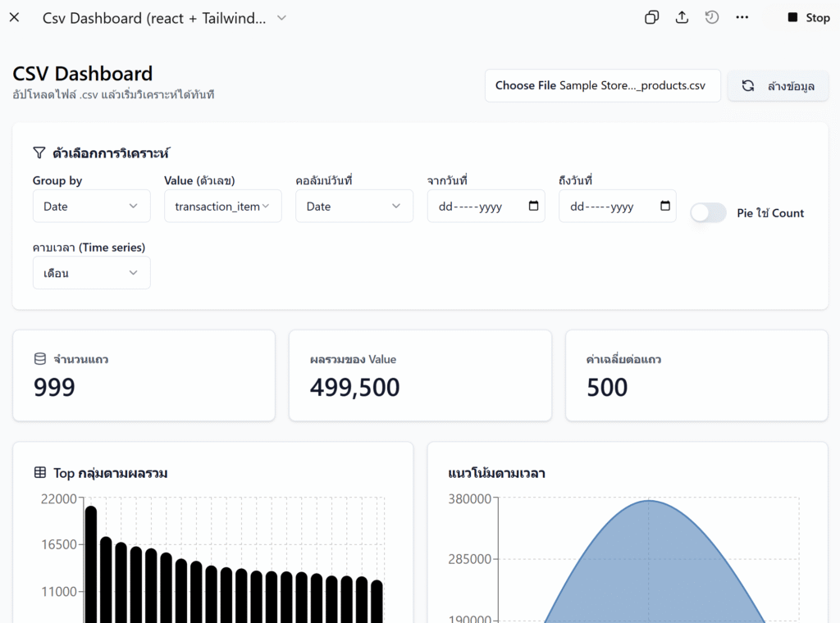The image size is (840, 623).
Task: Expand the Value transaction_item dropdown
Action: point(222,207)
